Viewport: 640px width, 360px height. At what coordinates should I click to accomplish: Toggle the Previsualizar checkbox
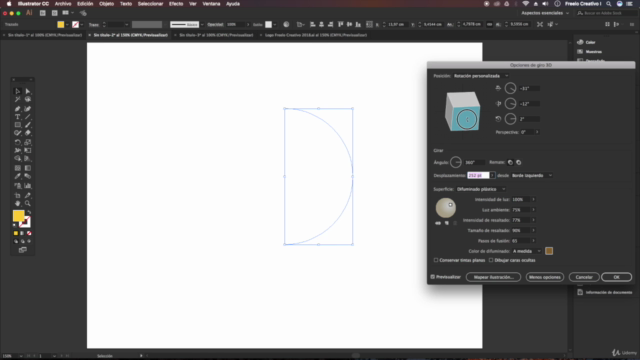[433, 277]
